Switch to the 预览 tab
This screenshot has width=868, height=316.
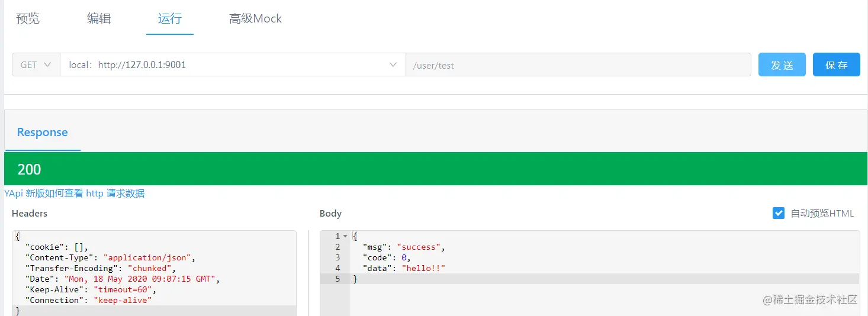tap(28, 18)
